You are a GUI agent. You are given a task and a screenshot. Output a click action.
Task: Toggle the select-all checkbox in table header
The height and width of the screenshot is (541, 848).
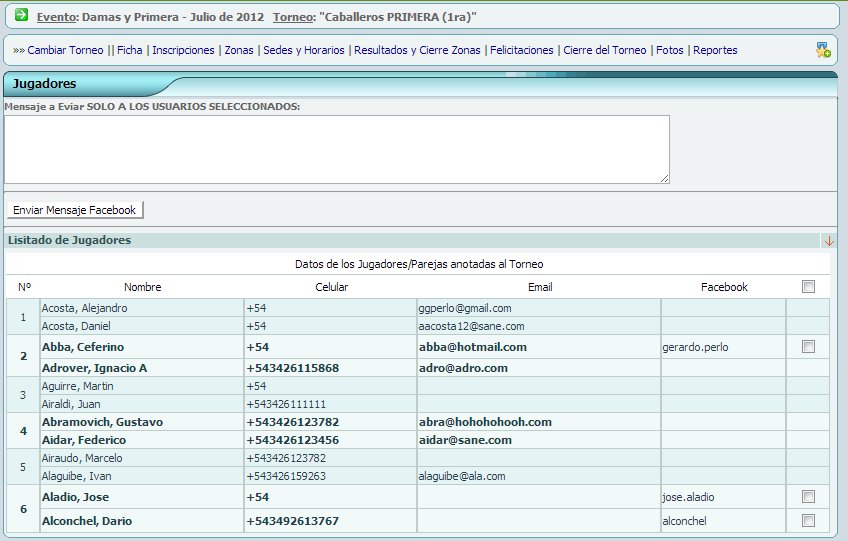click(808, 287)
